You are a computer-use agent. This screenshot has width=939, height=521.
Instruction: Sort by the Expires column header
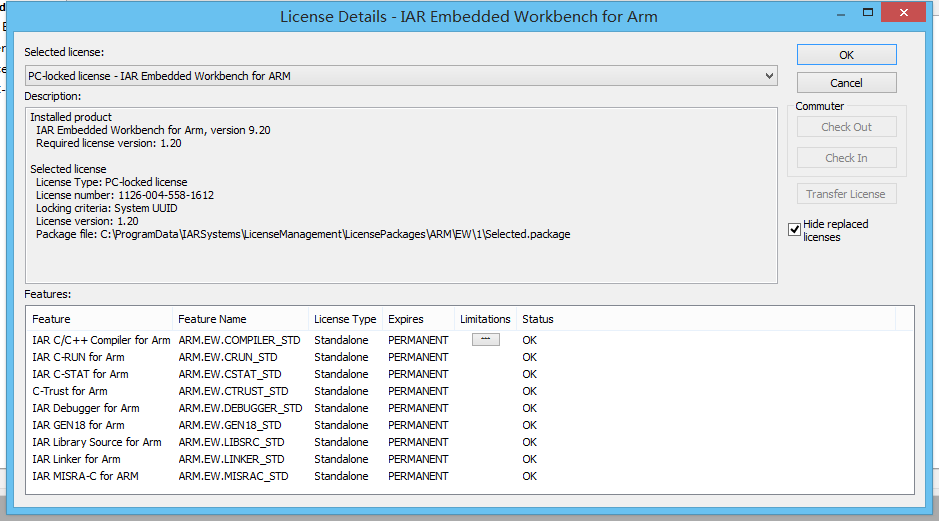418,319
